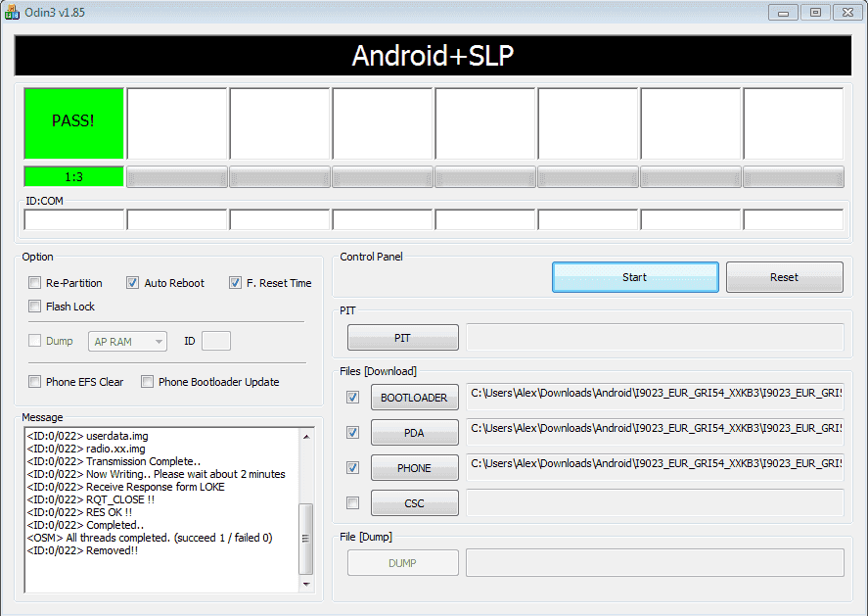The image size is (868, 616).
Task: Click the first ID:COM port box
Action: [x=74, y=219]
